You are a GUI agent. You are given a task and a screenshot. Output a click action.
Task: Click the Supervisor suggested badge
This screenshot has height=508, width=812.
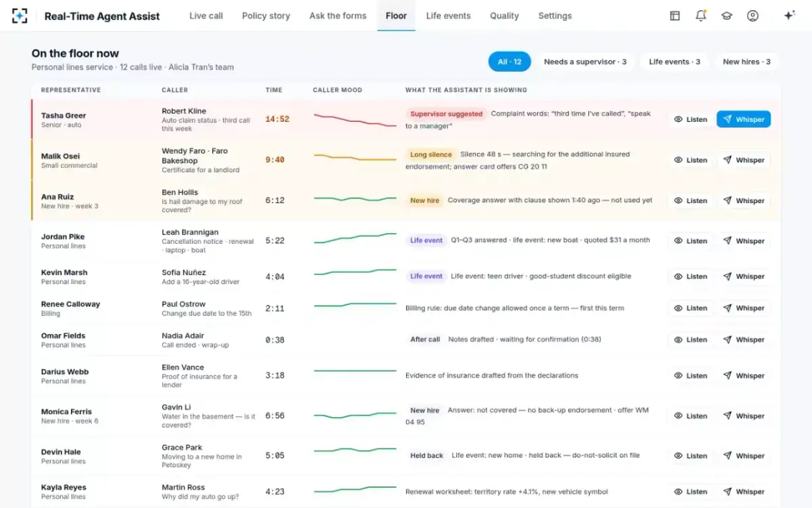[x=446, y=114]
